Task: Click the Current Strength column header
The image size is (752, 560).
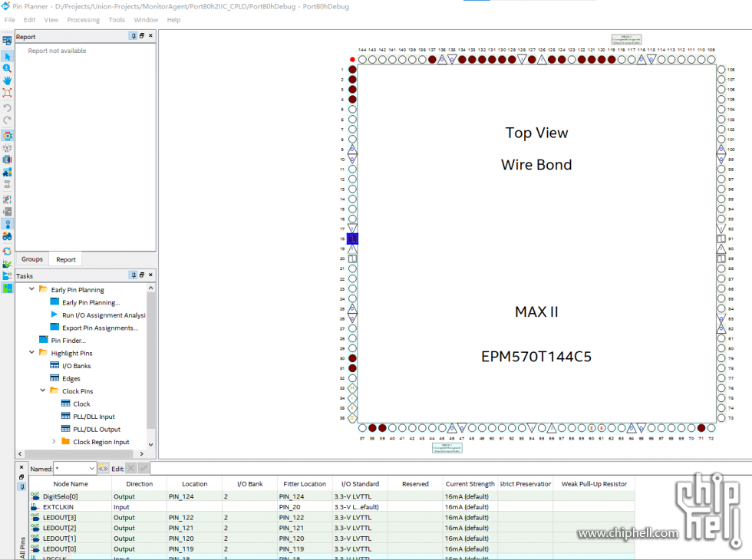Action: click(470, 484)
